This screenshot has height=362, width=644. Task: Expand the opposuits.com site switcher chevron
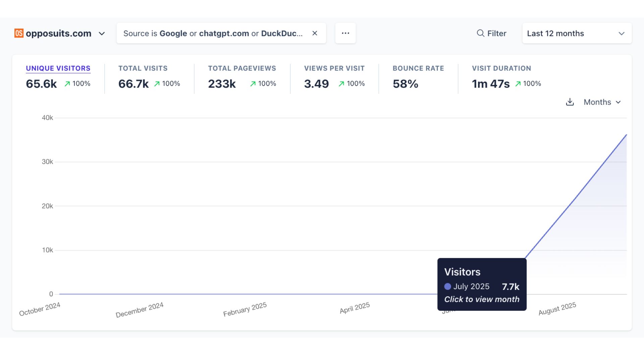click(x=102, y=34)
